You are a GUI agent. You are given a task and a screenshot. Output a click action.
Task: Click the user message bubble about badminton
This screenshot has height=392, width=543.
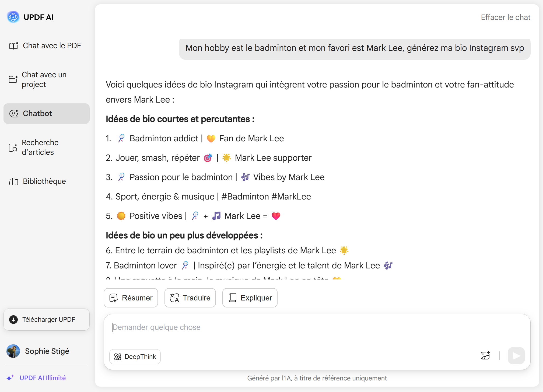coord(355,48)
